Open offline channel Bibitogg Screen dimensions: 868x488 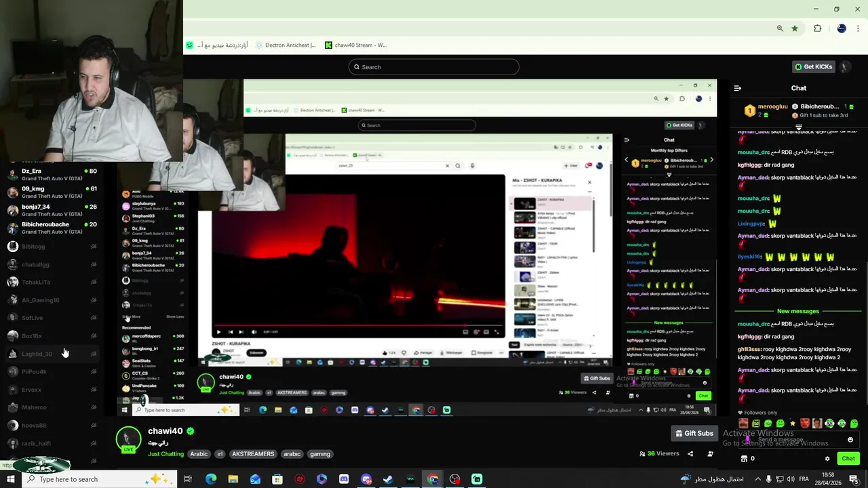tap(51, 247)
